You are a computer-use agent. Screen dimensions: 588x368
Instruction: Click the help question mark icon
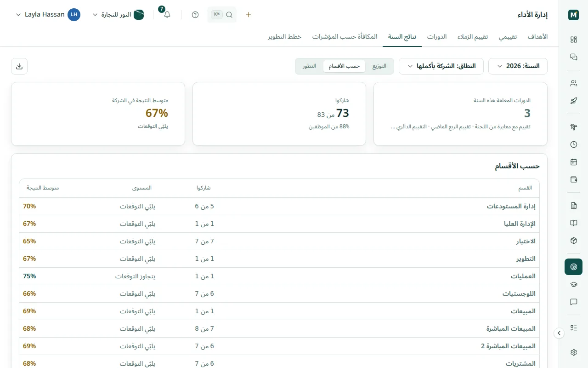tap(195, 15)
